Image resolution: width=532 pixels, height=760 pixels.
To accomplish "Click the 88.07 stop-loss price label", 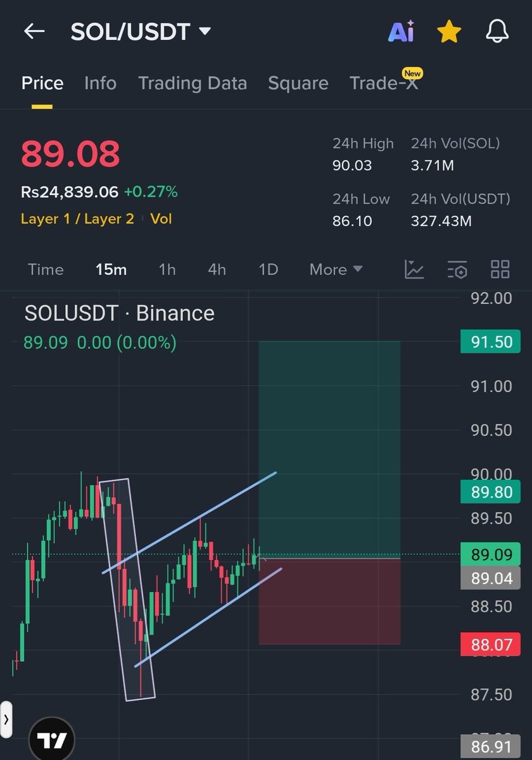I will click(491, 645).
